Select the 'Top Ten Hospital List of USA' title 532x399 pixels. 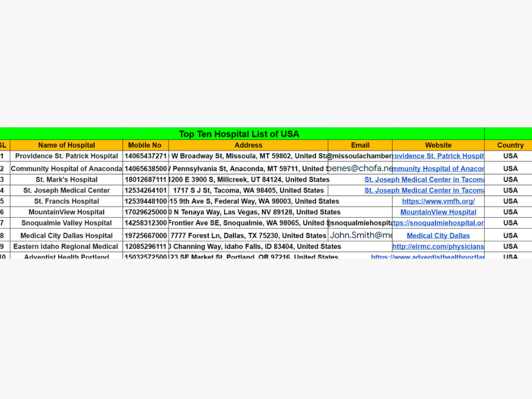point(239,134)
